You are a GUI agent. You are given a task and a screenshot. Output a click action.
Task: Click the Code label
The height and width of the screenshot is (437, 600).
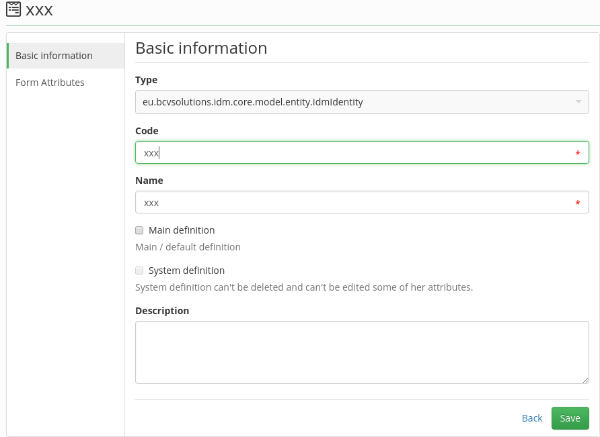pos(147,131)
